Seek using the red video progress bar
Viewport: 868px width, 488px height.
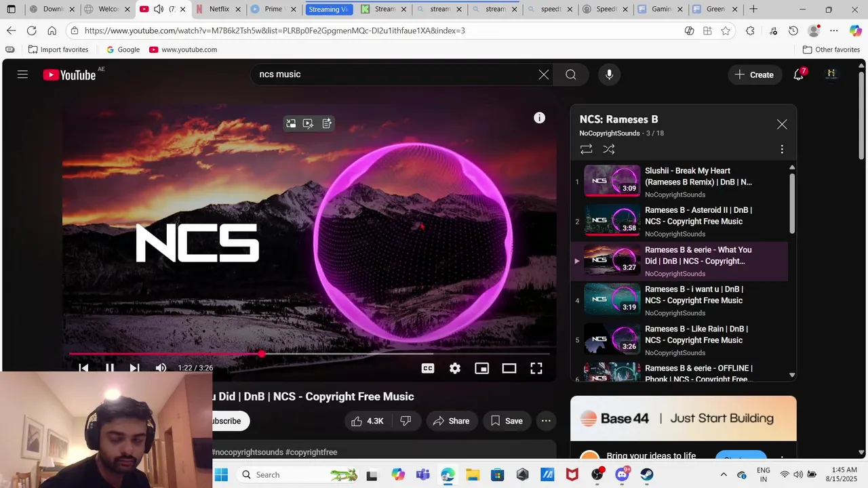(309, 354)
